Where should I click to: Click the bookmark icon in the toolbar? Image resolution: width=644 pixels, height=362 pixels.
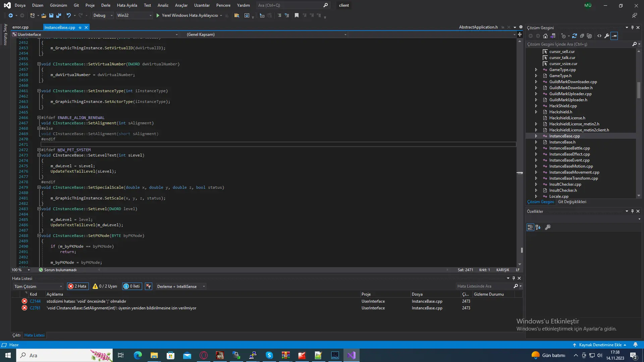coord(297,15)
